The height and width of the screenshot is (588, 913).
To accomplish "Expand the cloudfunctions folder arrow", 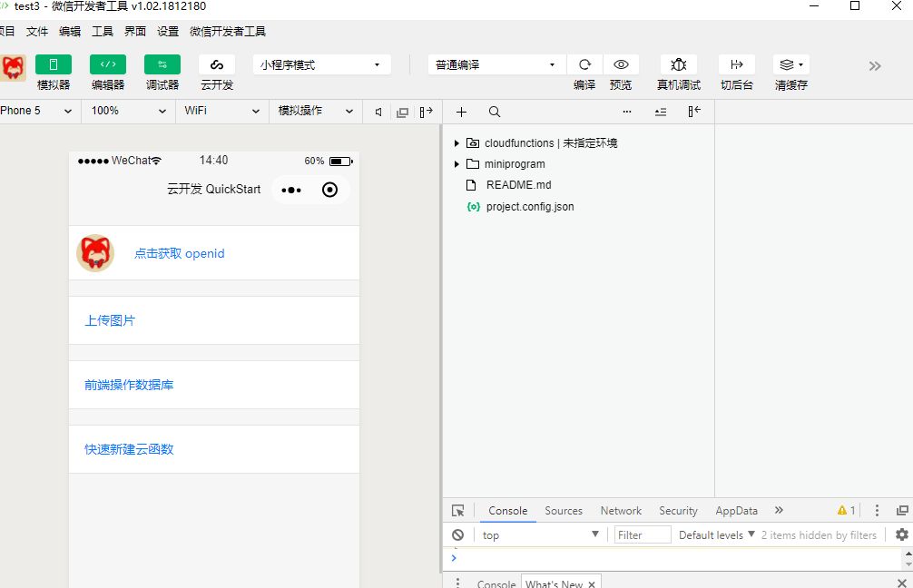I will [x=456, y=143].
